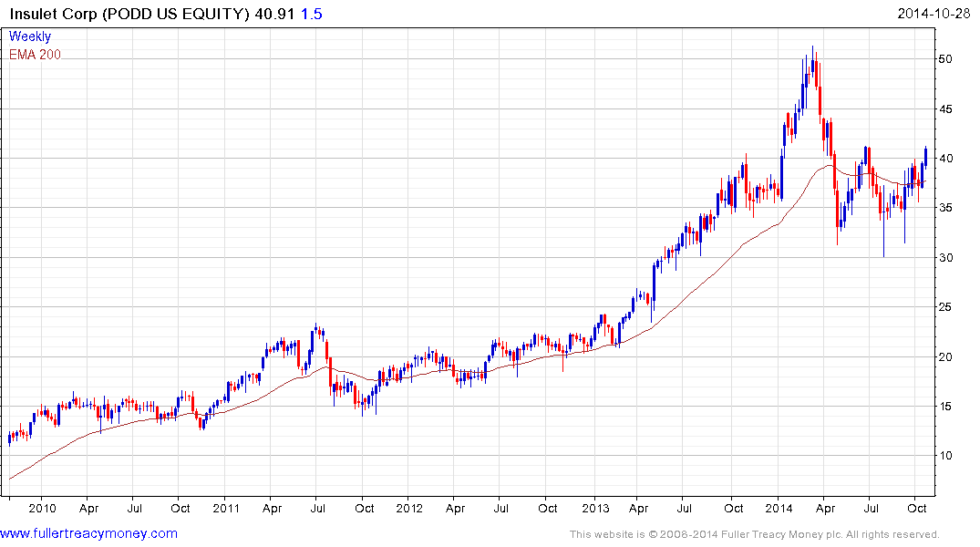
Task: Click the copyright notice text
Action: [x=755, y=534]
